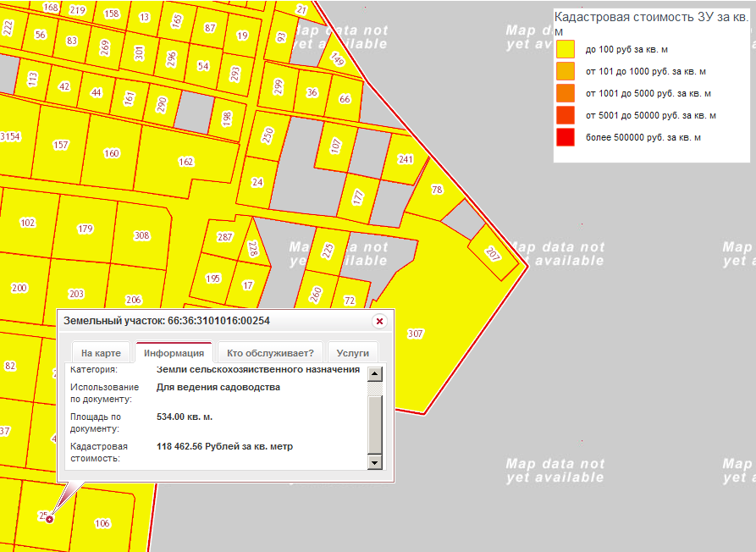This screenshot has height=552, width=756.
Task: Click the от 5001 до 50000 legend swatch
Action: tap(566, 115)
